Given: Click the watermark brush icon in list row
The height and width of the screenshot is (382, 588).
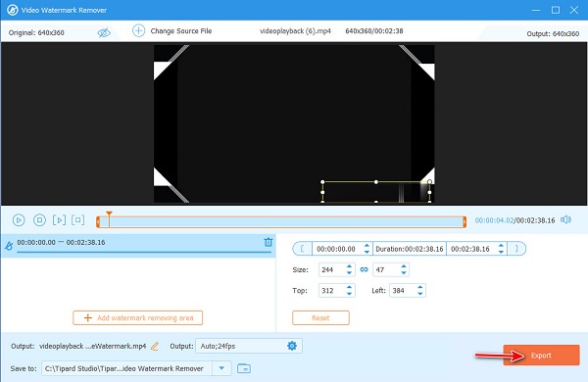Looking at the screenshot, I should tap(9, 246).
